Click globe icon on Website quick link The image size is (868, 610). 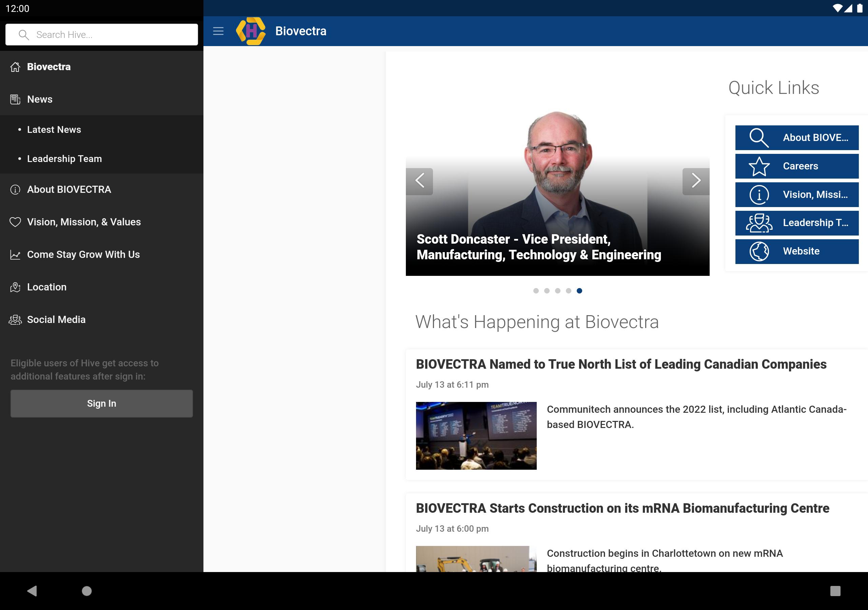759,251
